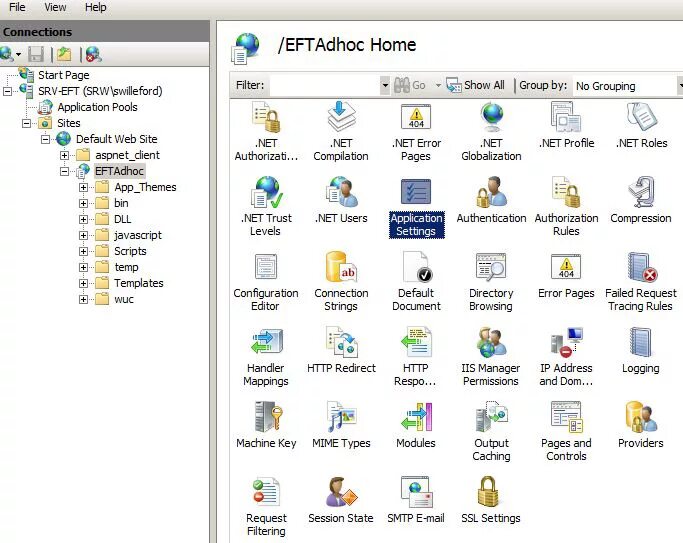Open .NET Users feature

[x=341, y=200]
